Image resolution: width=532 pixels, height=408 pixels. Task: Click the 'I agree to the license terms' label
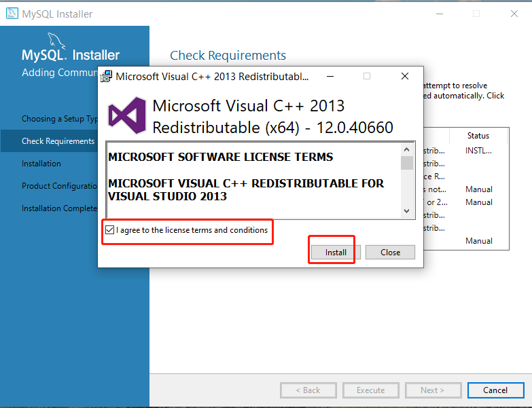192,230
